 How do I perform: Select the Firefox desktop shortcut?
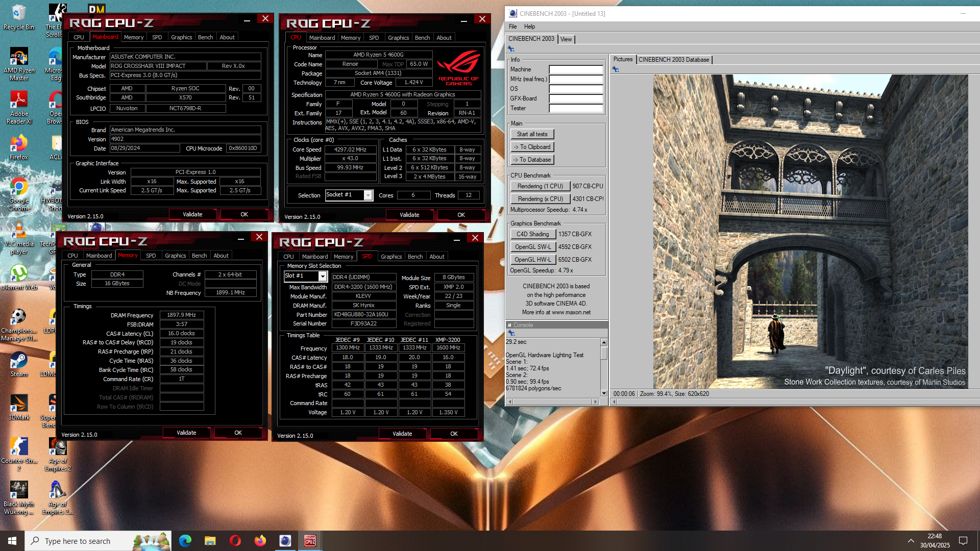click(19, 147)
